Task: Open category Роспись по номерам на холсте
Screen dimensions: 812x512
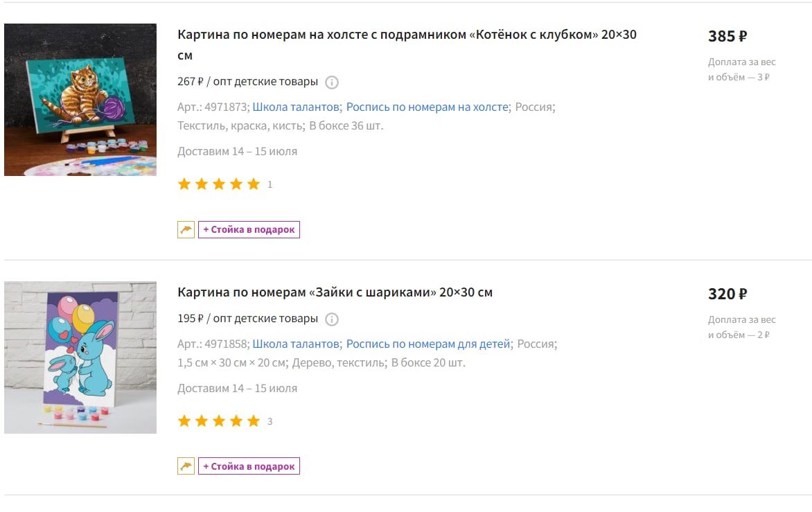Action: (x=427, y=107)
